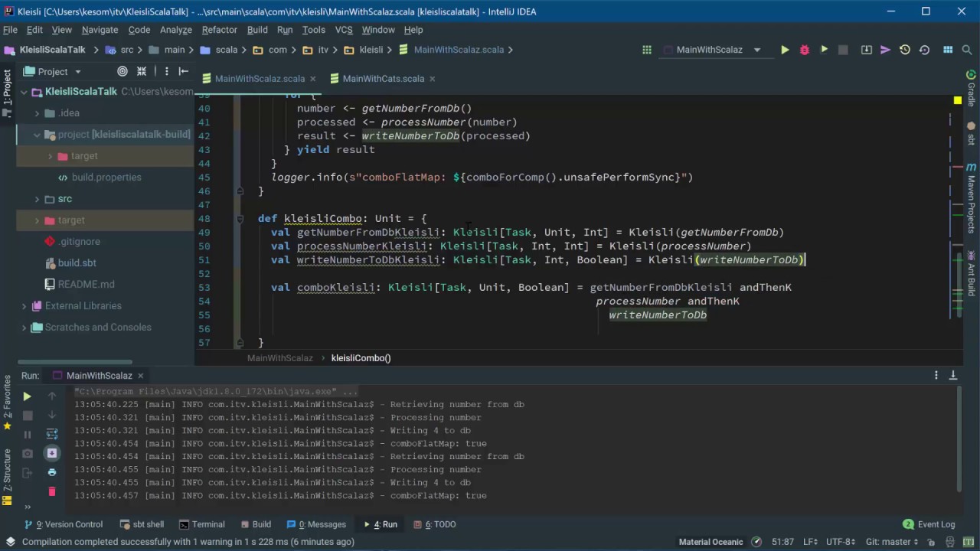Collapse the project [kleisliscalatalk-build] folder
Screen dimensions: 980x551
click(37, 135)
